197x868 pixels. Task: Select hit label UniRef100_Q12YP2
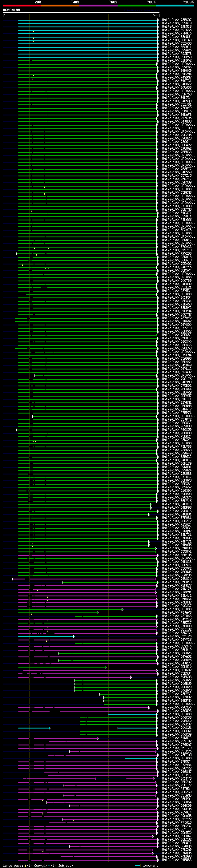point(177,819)
